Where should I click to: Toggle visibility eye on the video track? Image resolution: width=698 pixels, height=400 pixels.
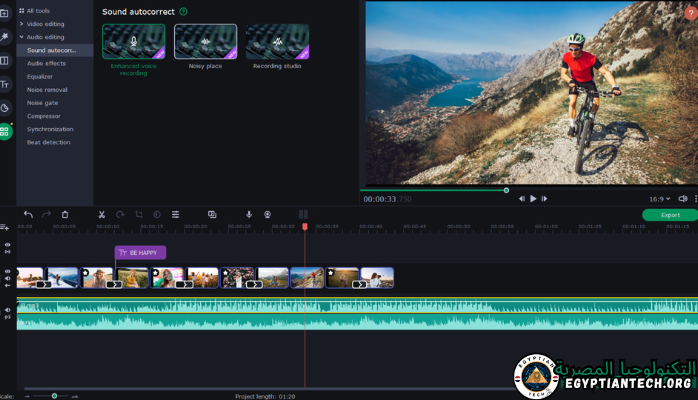(7, 272)
